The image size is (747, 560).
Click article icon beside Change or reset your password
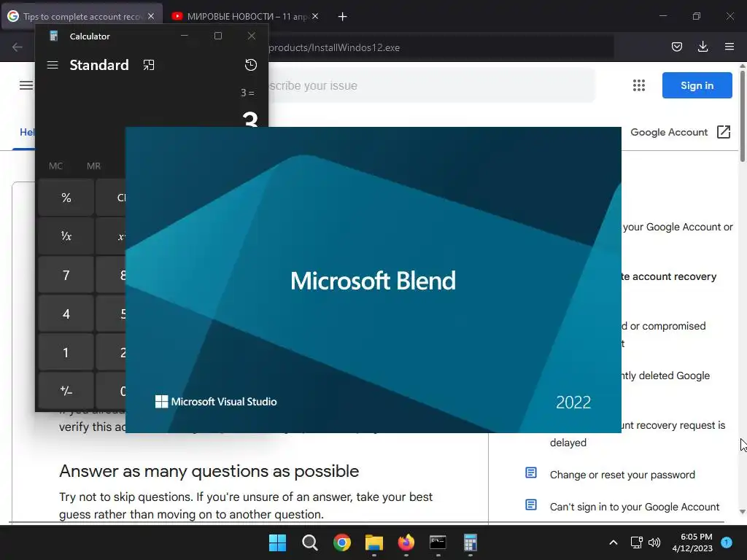[x=531, y=472]
